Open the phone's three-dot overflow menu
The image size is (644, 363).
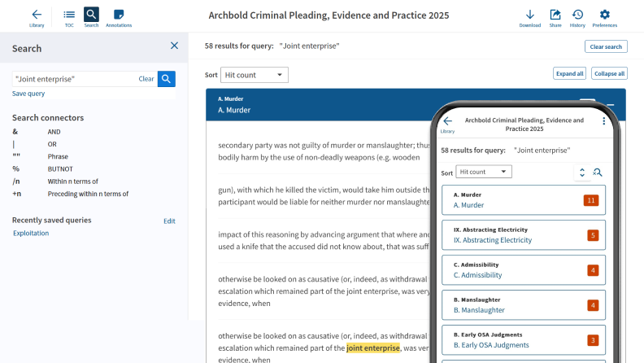(603, 121)
